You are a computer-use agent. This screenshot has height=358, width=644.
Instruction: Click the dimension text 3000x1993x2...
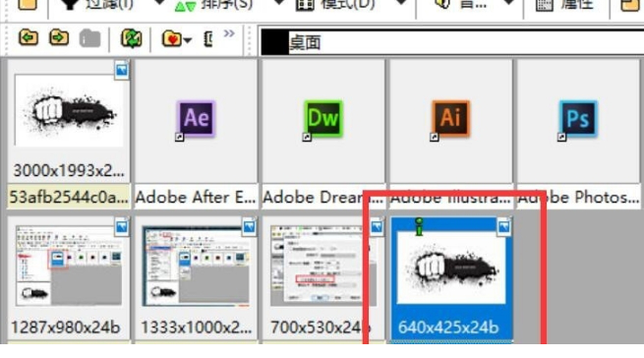point(69,170)
